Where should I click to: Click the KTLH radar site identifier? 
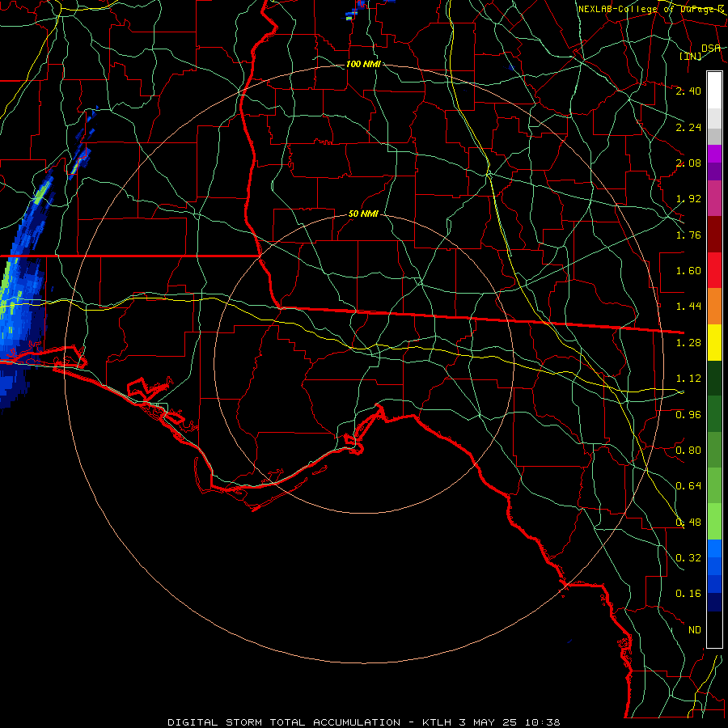(x=438, y=722)
